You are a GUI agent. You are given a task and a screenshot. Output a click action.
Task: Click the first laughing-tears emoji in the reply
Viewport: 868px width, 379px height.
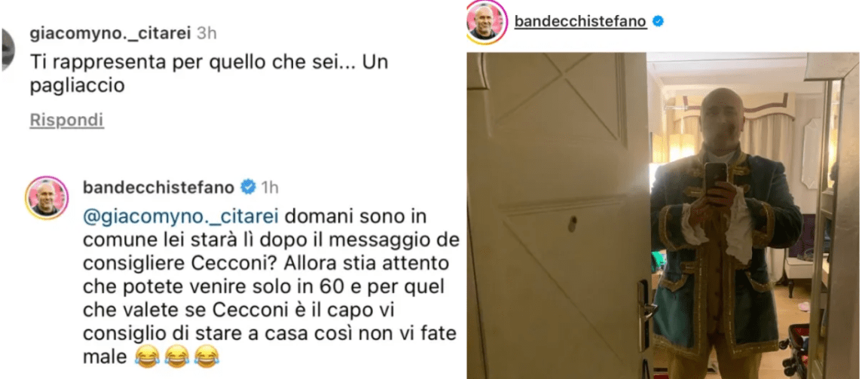click(x=147, y=357)
